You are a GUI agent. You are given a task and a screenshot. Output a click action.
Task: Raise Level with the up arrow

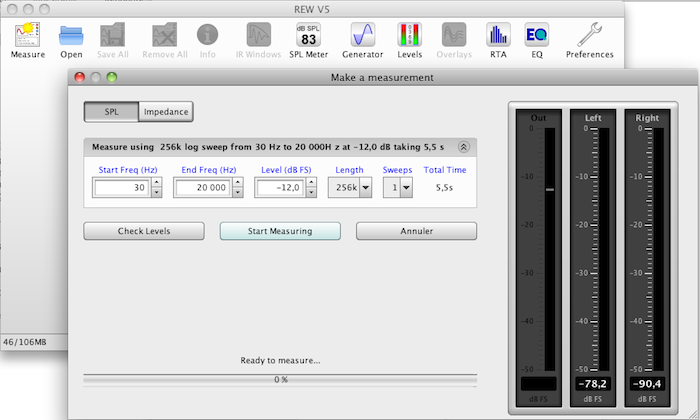coord(312,182)
